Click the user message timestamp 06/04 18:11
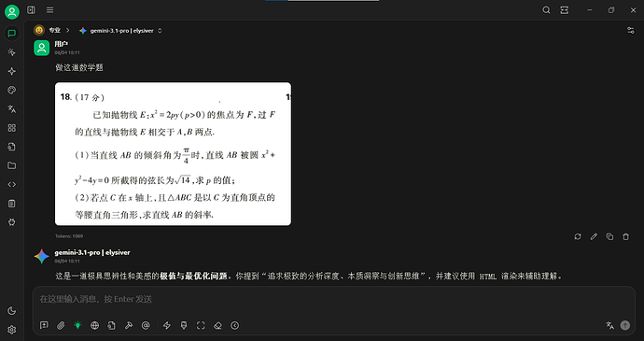Viewport: 644px width, 341px height. pyautogui.click(x=67, y=52)
